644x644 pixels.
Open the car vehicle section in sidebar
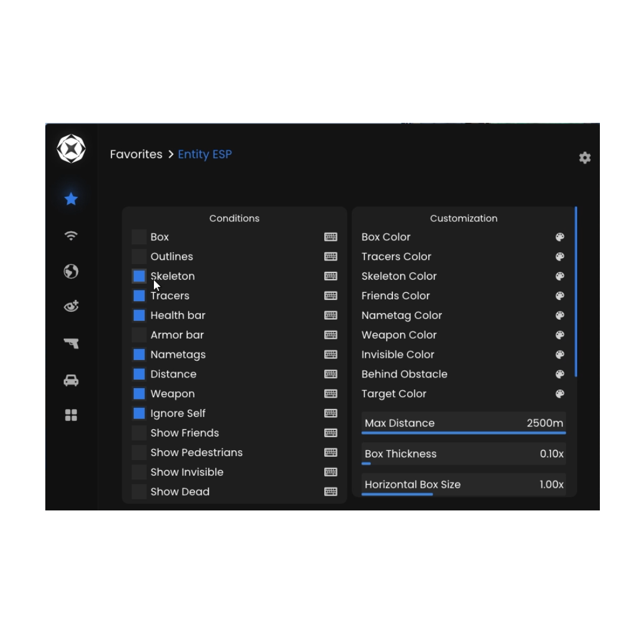[x=71, y=380]
